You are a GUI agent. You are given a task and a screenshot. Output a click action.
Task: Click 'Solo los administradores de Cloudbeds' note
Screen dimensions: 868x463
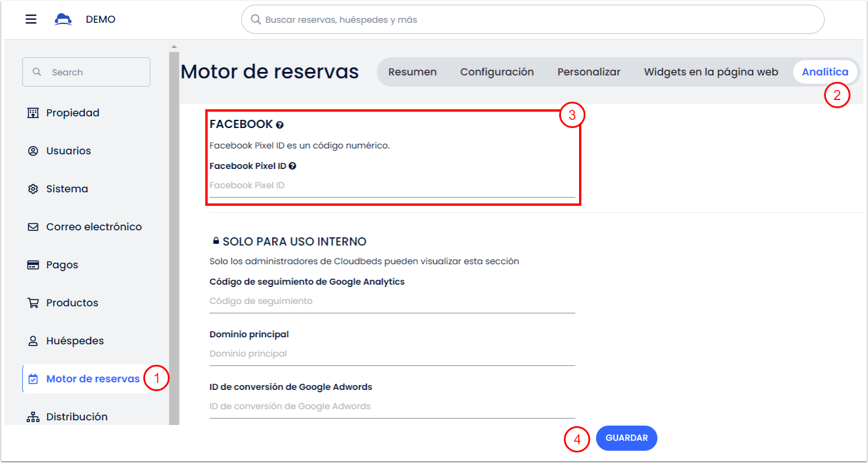(364, 261)
